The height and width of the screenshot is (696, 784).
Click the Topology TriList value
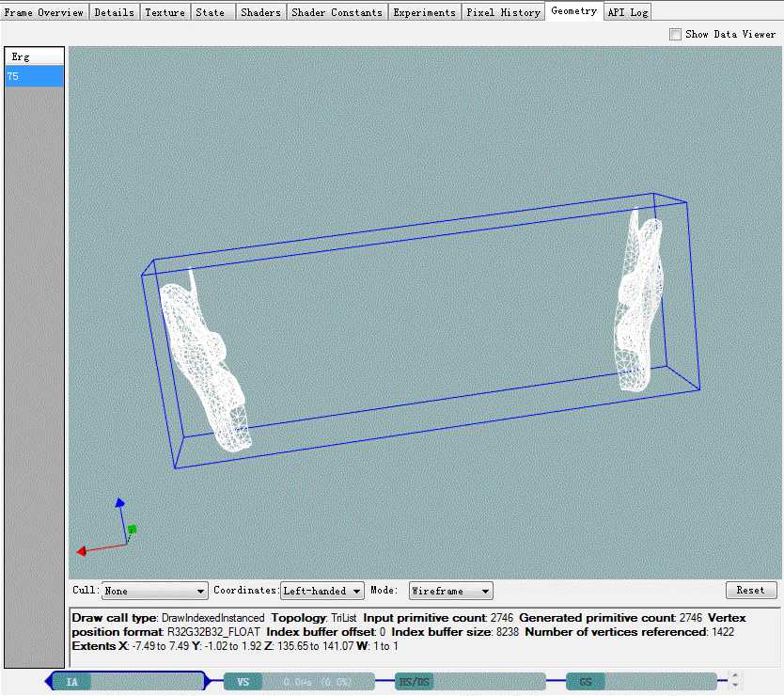pos(343,619)
